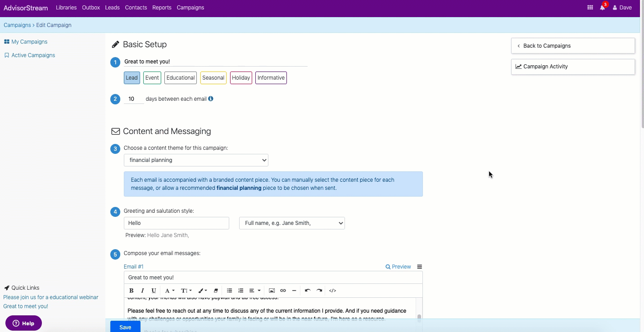Screen dimensions: 644x332
Task: Insert an image into the email
Action: [x=272, y=291]
